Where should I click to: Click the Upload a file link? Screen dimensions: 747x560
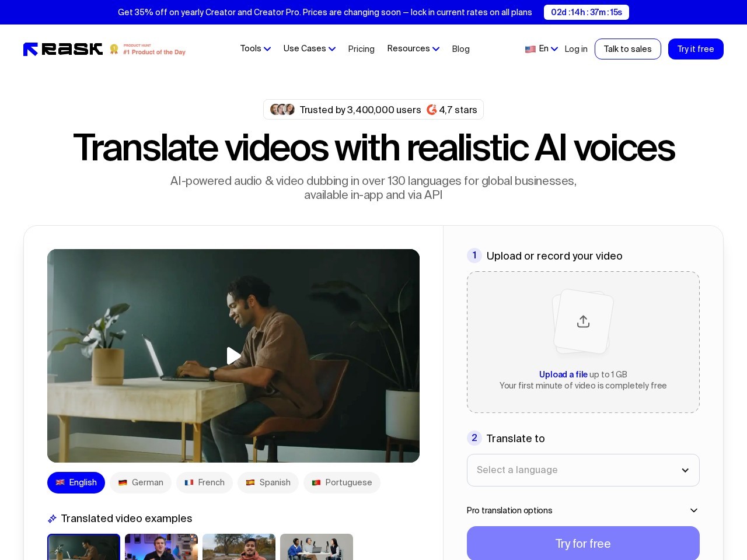pyautogui.click(x=563, y=374)
